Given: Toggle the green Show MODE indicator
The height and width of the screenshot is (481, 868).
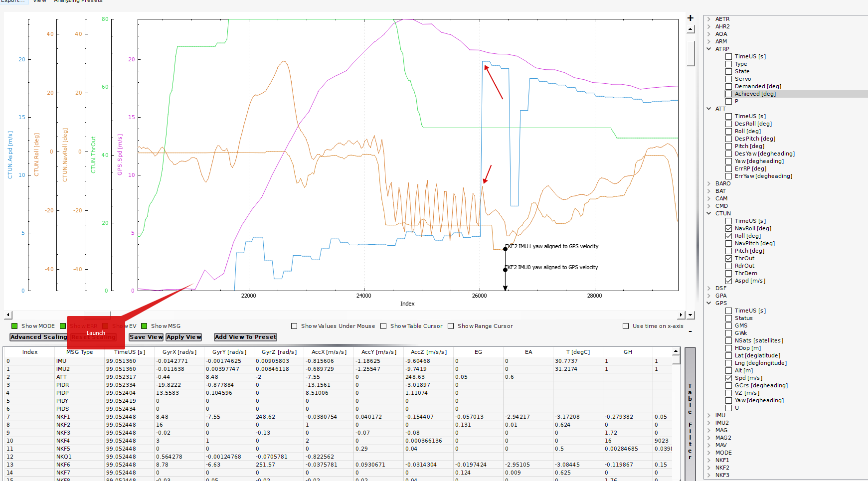Looking at the screenshot, I should pos(14,326).
